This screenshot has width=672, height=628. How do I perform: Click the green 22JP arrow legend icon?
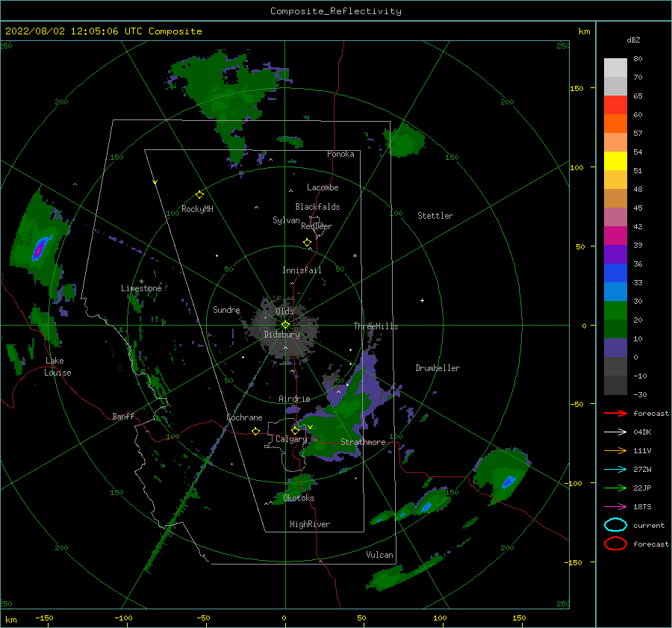pos(615,488)
